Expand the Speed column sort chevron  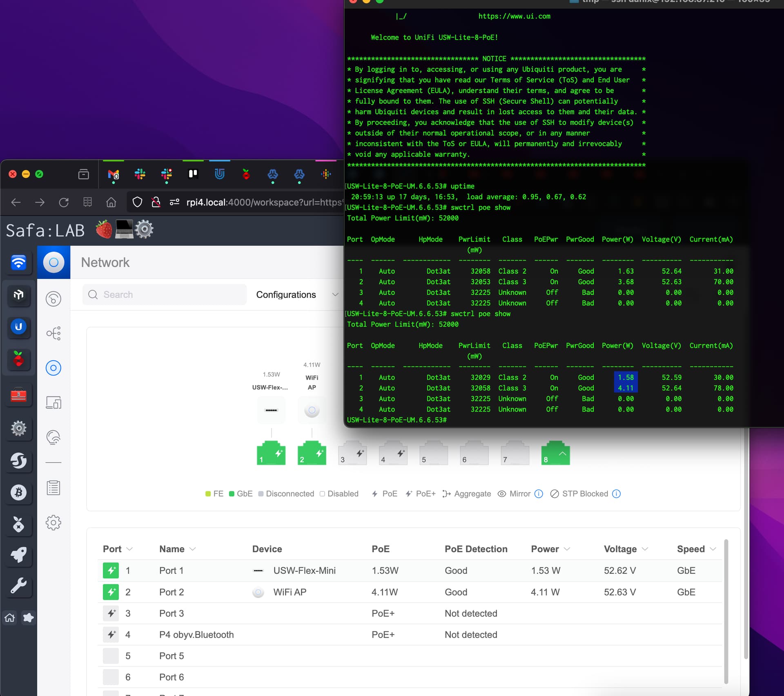point(713,549)
